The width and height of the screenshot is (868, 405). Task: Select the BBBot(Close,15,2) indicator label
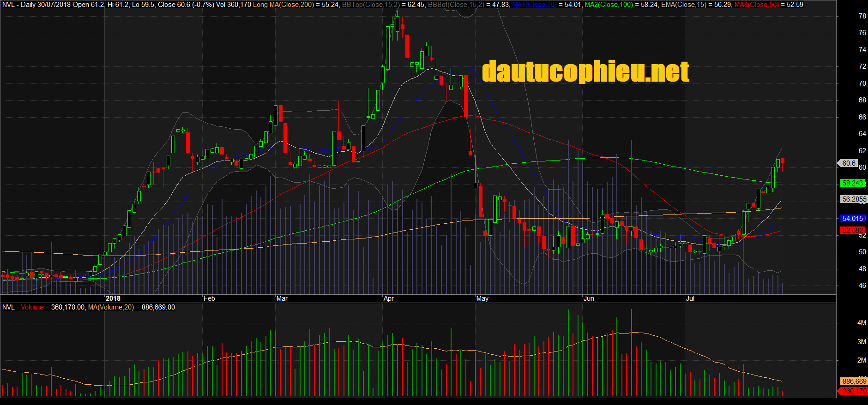click(x=456, y=5)
